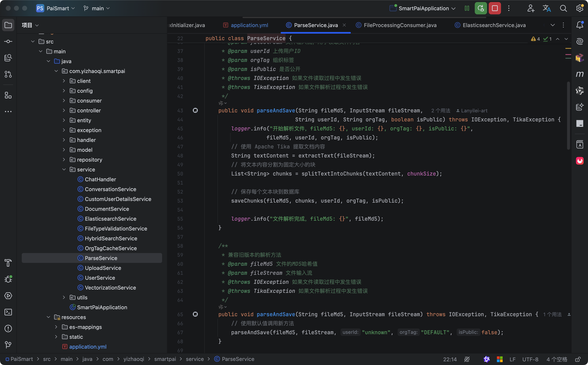
Task: Collapse the service package folder
Action: pos(64,169)
